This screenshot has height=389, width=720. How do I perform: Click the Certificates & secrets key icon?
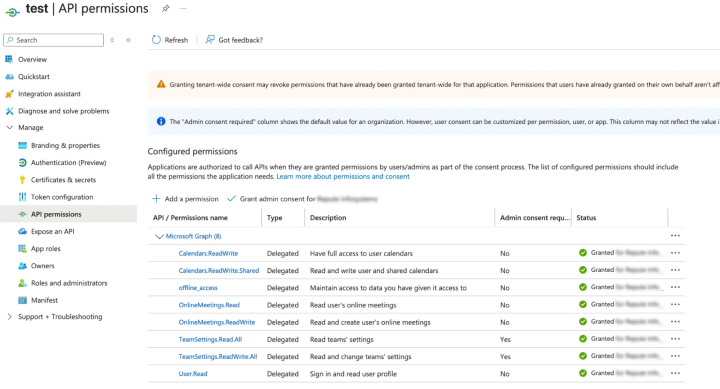[x=22, y=180]
